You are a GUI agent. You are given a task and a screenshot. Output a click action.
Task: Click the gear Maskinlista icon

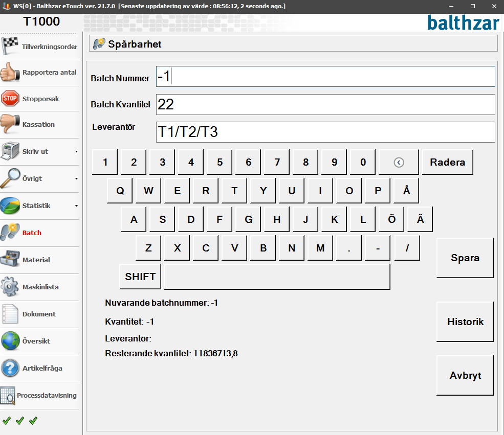click(10, 286)
